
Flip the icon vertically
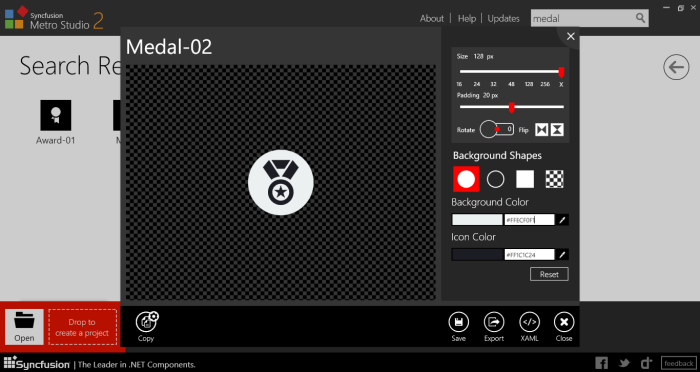click(x=557, y=130)
